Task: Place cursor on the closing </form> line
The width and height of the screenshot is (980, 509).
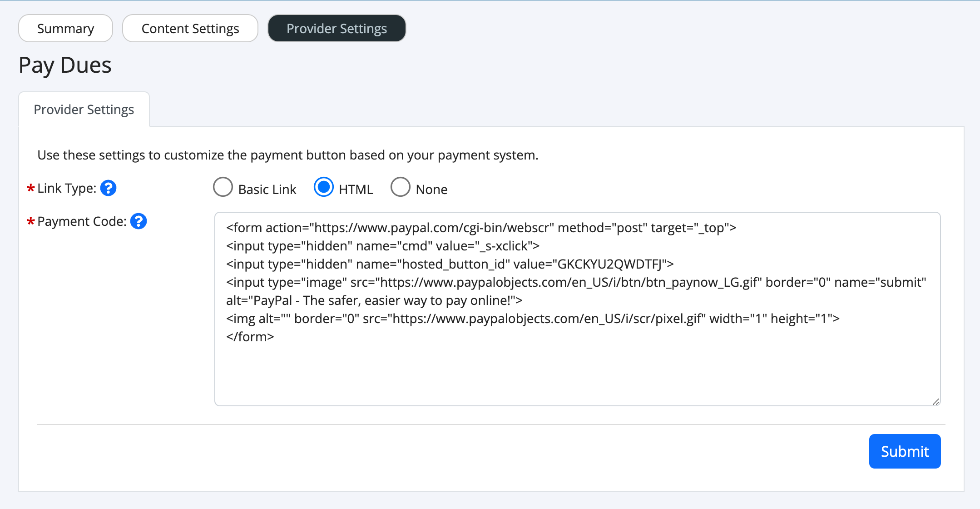Action: click(250, 337)
